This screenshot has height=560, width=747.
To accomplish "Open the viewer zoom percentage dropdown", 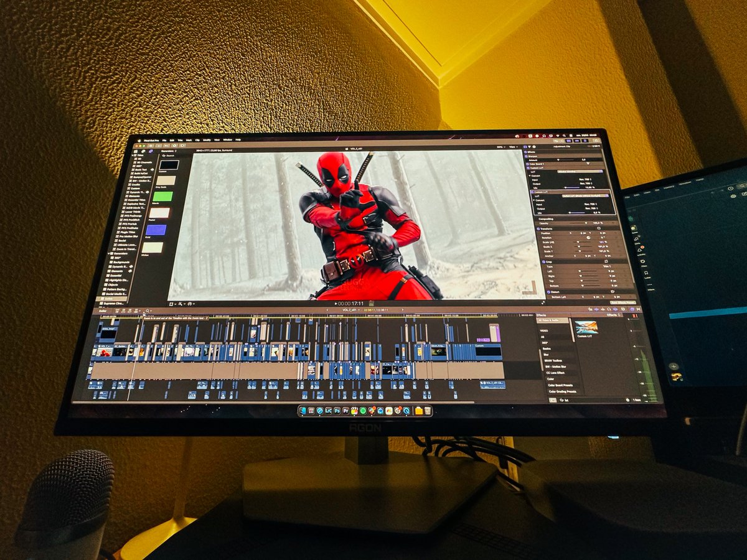I will (x=500, y=147).
